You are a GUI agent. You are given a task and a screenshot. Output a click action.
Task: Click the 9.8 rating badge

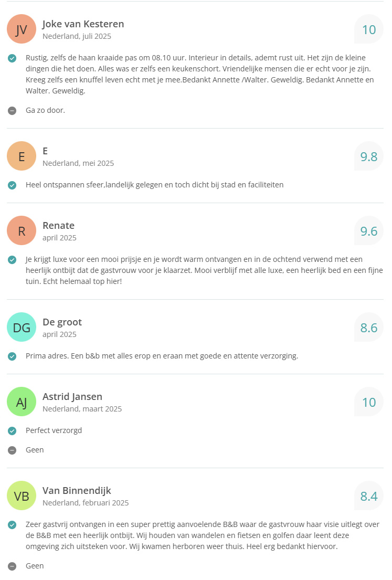(369, 156)
